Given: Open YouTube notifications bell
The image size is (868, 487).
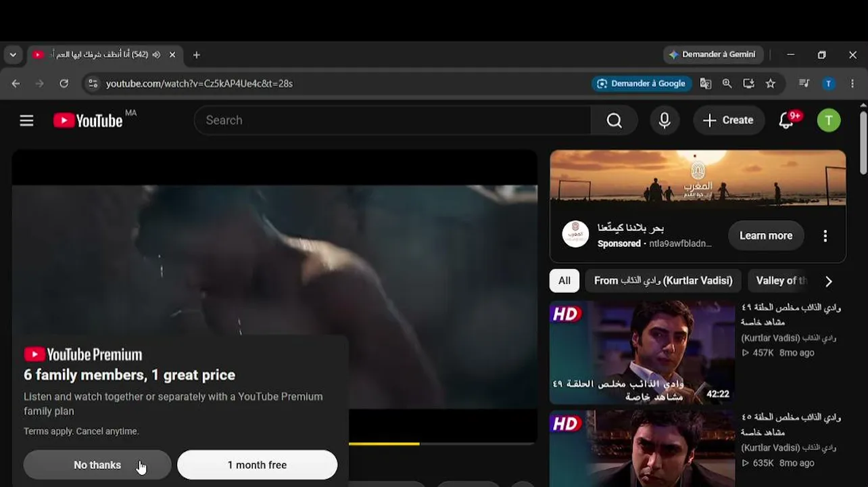Looking at the screenshot, I should [786, 120].
